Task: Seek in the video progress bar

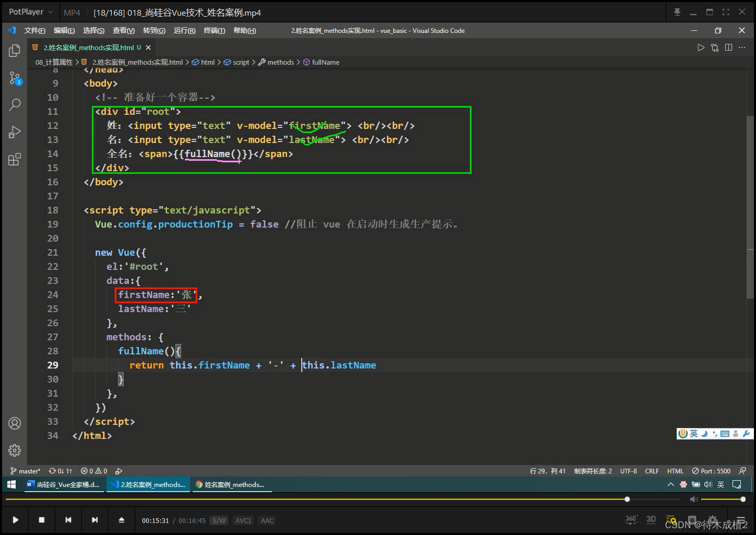Action: click(342, 500)
